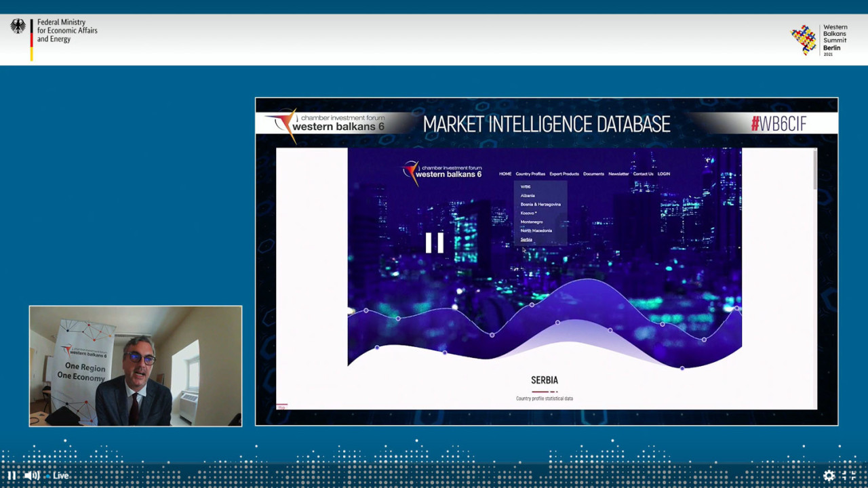
Task: Go to HOME in website navigation
Action: click(505, 174)
